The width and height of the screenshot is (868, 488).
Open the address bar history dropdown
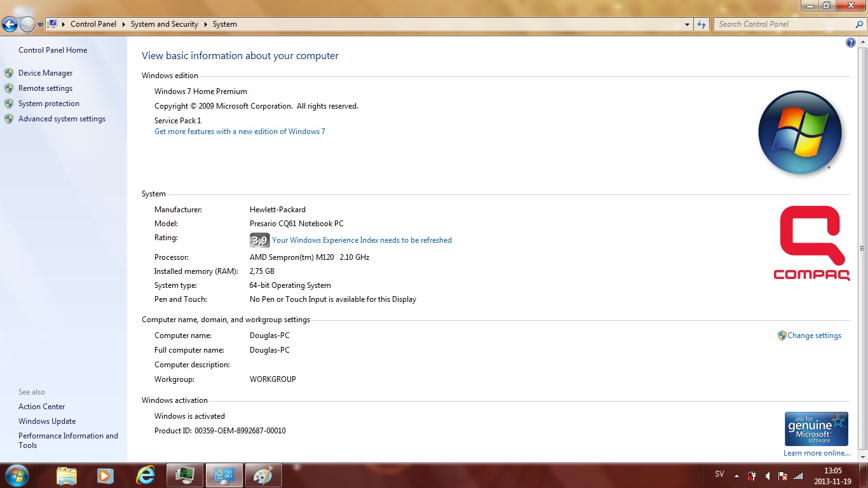click(687, 24)
